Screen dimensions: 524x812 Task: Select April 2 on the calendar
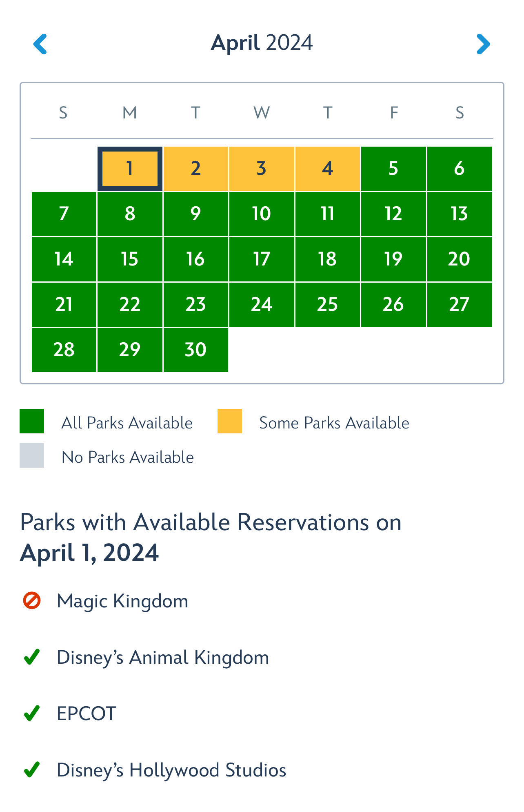(196, 169)
